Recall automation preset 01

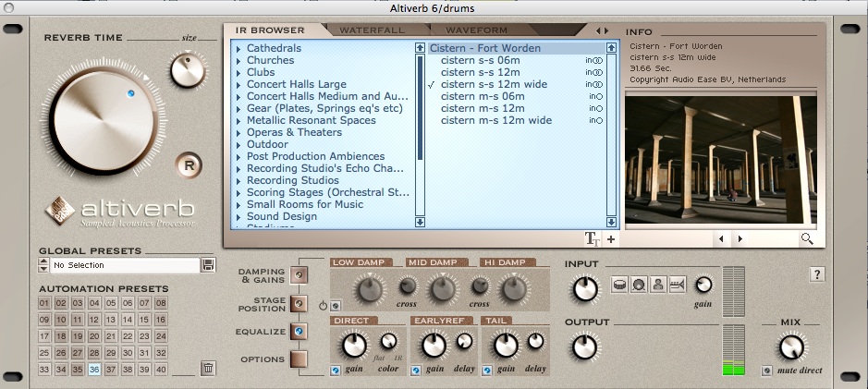(44, 303)
